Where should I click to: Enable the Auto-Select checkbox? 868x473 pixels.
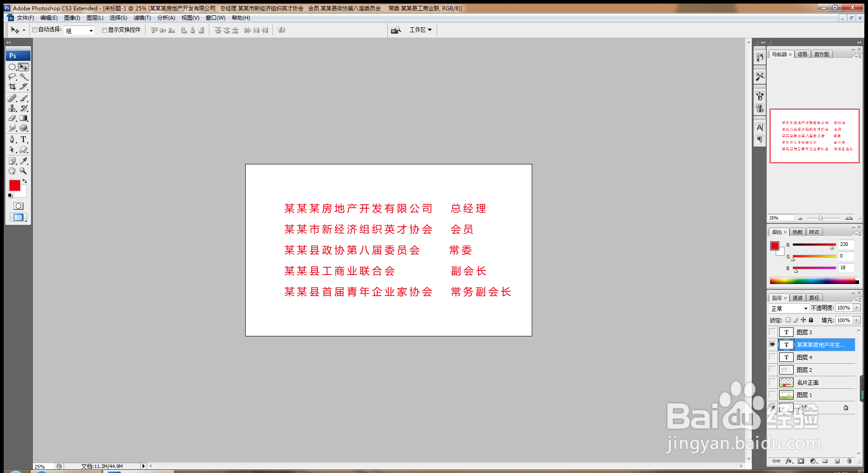[35, 30]
